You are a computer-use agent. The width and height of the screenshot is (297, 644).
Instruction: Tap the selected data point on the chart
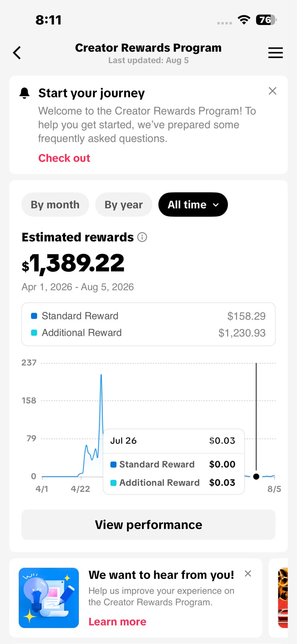click(x=256, y=477)
